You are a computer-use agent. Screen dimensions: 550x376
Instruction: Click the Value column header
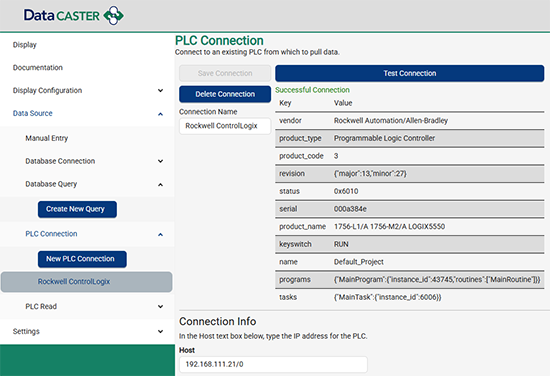tap(343, 103)
